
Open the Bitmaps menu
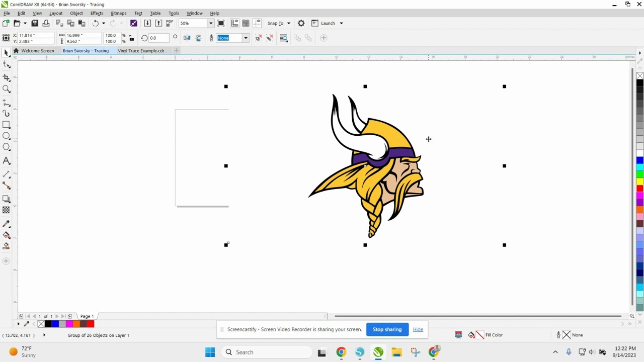click(x=119, y=13)
